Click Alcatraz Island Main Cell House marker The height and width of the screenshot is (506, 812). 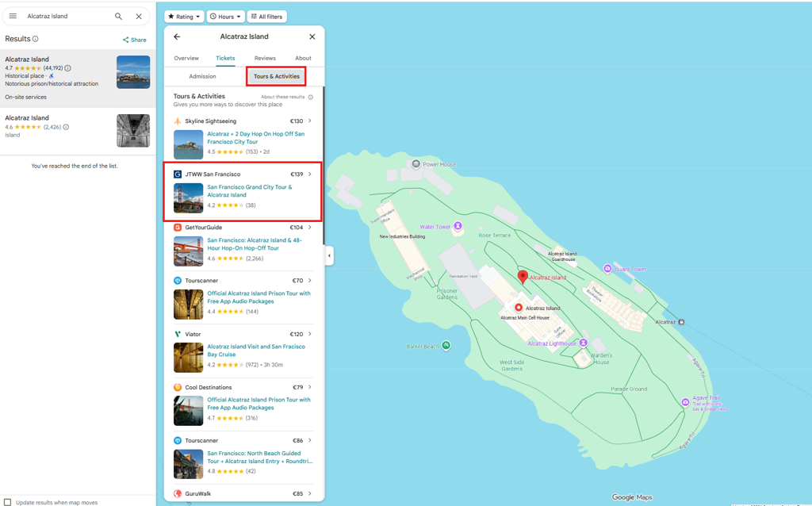pos(518,308)
